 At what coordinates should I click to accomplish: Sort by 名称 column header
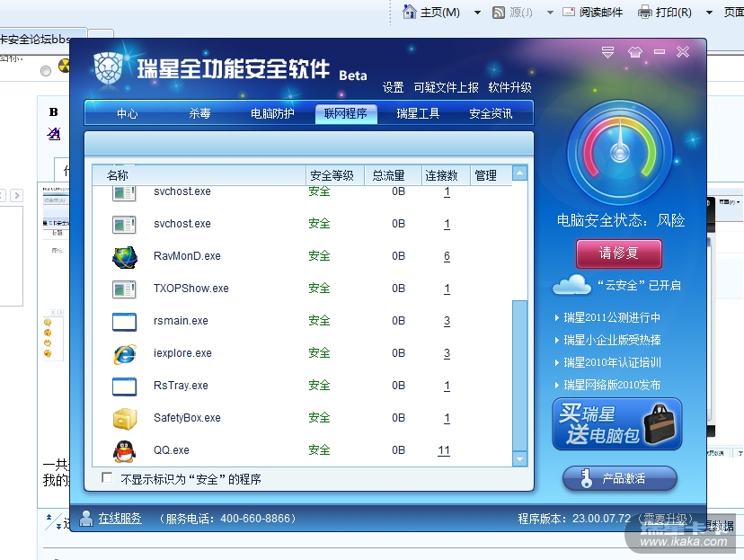click(199, 175)
